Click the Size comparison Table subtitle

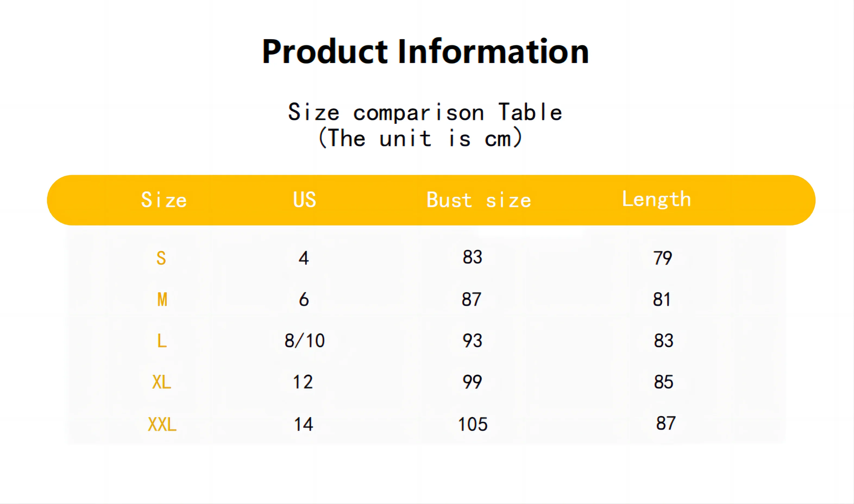(425, 112)
